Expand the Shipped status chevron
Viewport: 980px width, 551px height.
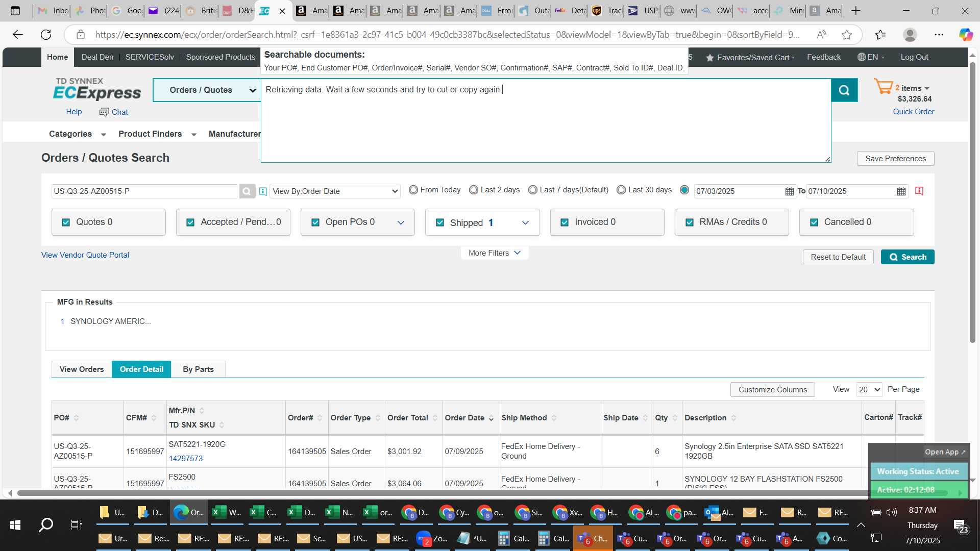pos(525,222)
